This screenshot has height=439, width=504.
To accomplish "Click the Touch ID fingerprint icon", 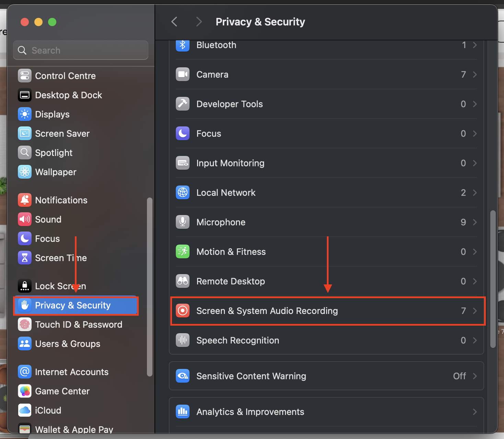I will pyautogui.click(x=25, y=325).
